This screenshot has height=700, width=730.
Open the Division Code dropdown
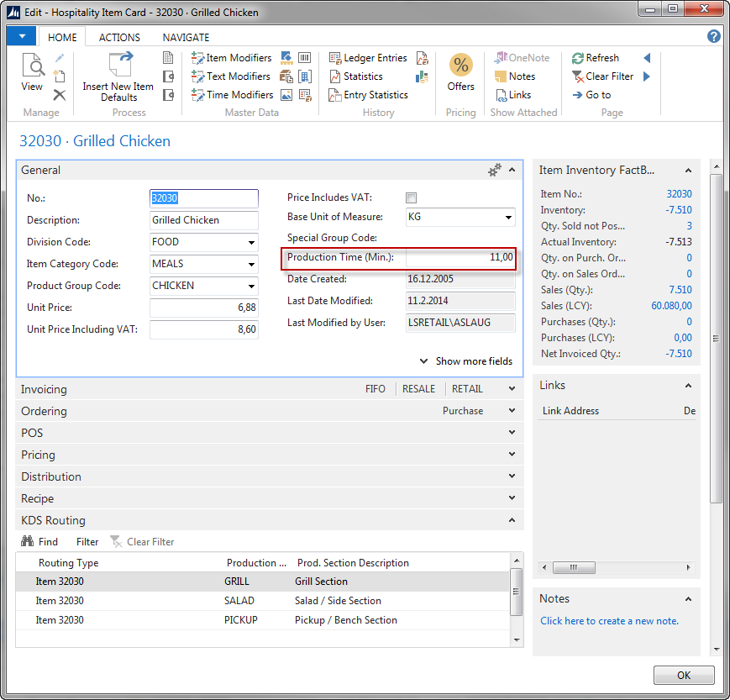[x=252, y=243]
